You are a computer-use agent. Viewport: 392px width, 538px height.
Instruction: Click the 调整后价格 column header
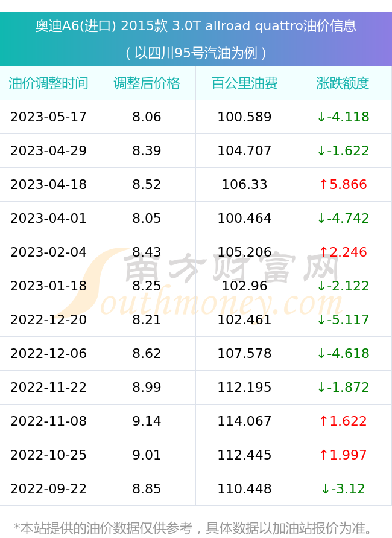click(x=147, y=83)
